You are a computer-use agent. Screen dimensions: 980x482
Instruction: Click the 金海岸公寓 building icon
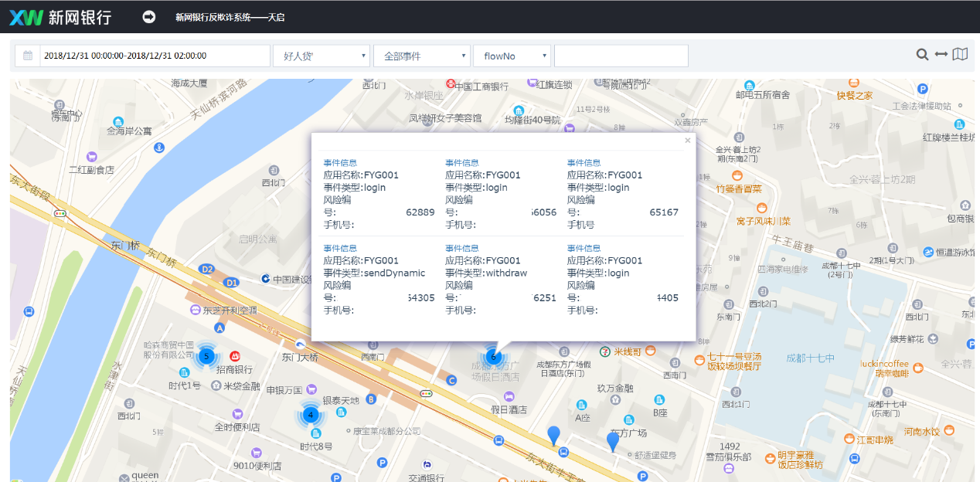point(118,121)
